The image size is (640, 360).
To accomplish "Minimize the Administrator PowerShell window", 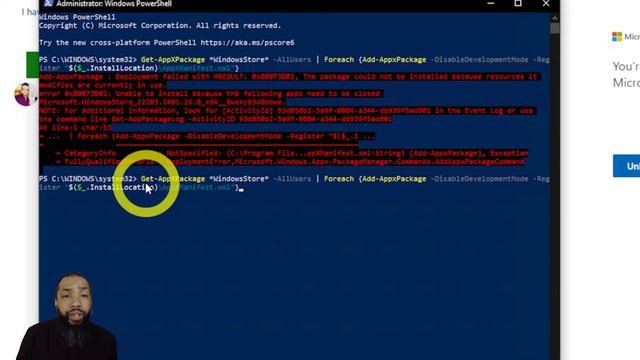I will (491, 3).
